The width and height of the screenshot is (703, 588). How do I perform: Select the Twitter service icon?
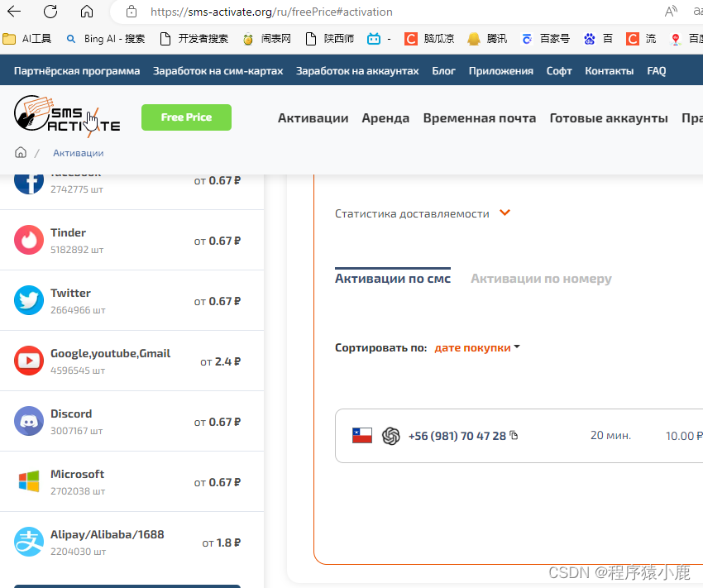point(29,300)
